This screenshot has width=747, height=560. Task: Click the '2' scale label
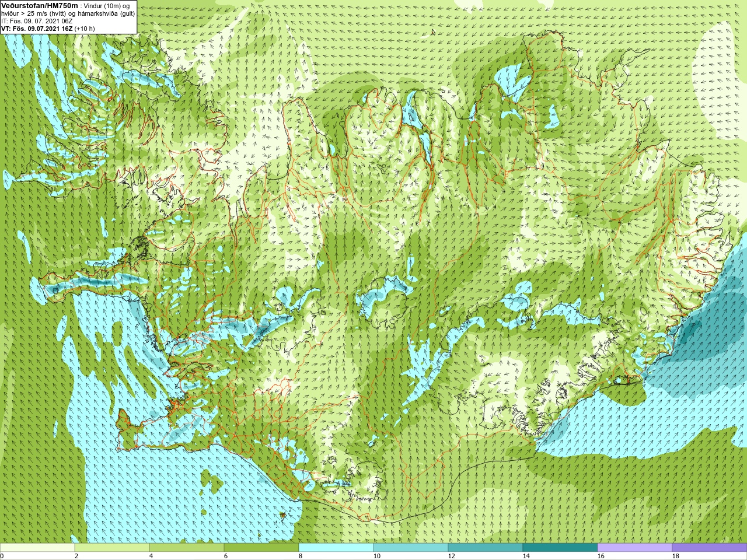point(76,556)
